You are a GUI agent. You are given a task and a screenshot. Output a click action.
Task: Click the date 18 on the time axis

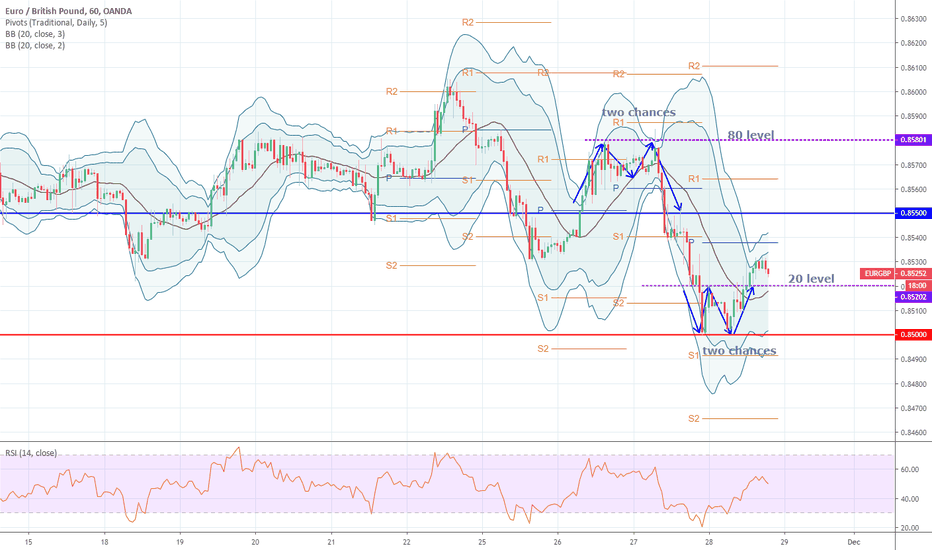point(104,541)
